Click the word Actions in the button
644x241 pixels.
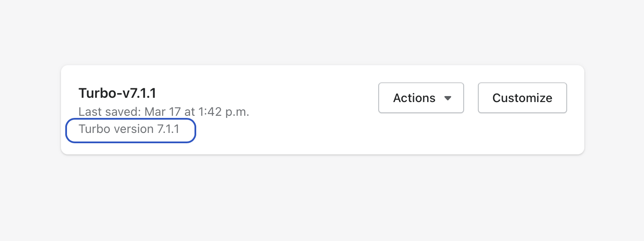(x=414, y=98)
